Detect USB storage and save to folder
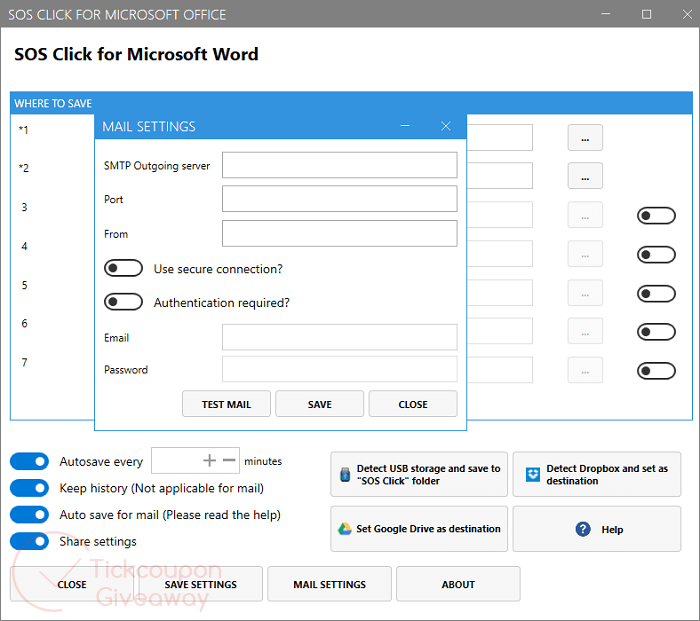 tap(419, 474)
